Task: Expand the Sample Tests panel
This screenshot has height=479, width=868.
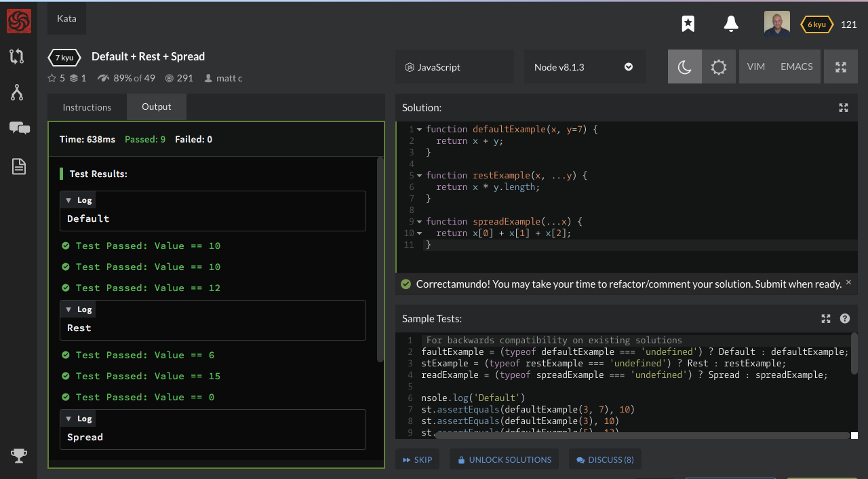Action: tap(826, 318)
